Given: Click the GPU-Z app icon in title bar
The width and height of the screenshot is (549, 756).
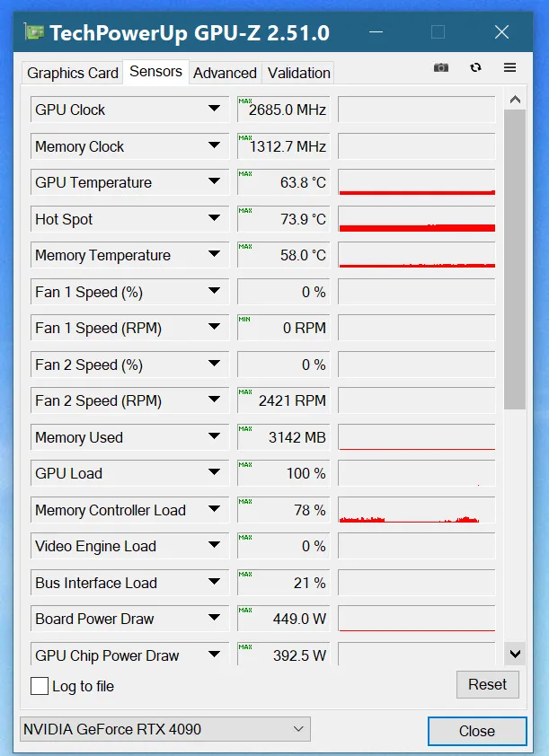Looking at the screenshot, I should (x=34, y=33).
